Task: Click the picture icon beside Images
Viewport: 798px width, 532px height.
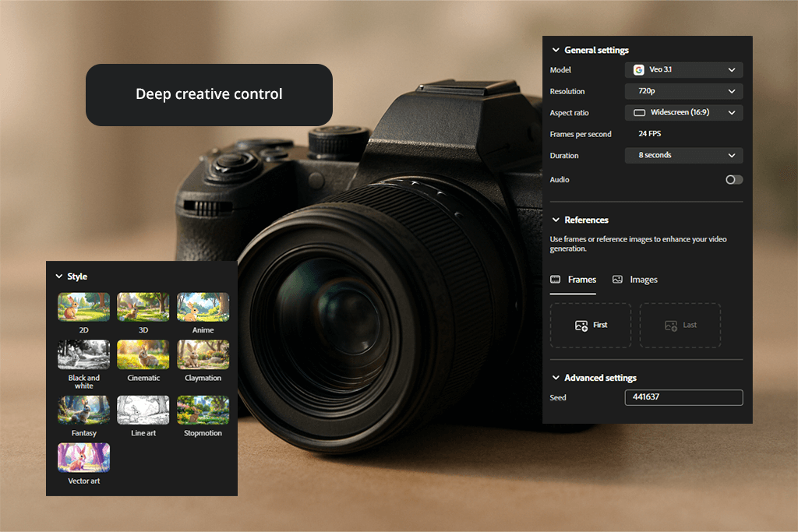Action: tap(617, 279)
